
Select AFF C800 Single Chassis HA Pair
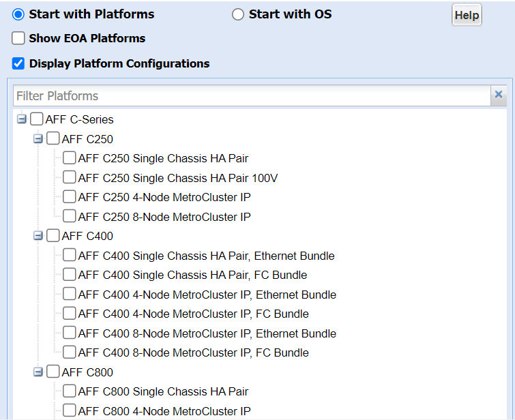click(70, 391)
